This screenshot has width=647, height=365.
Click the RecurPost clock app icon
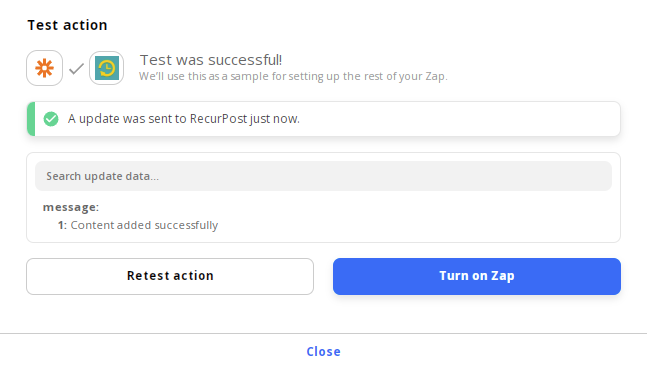[107, 68]
